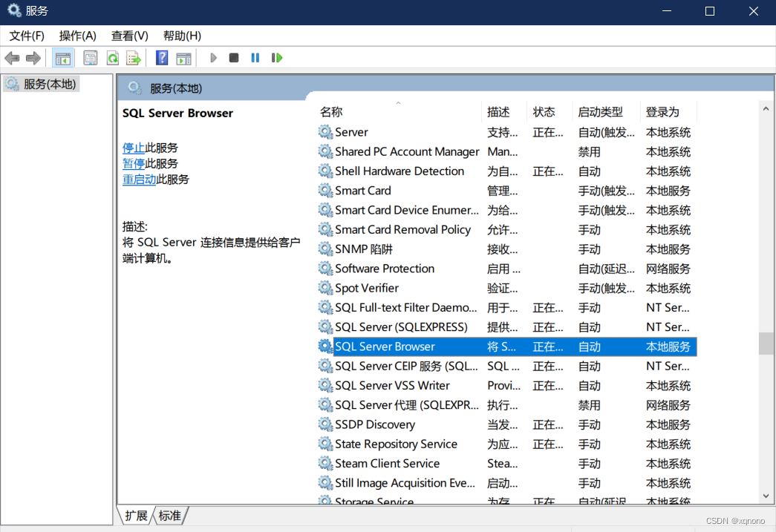The height and width of the screenshot is (532, 776).
Task: Click the Refresh toolbar icon
Action: click(113, 58)
